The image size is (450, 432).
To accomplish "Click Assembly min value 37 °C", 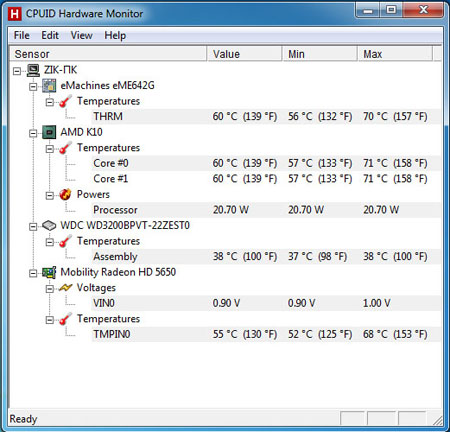I will pos(317,257).
